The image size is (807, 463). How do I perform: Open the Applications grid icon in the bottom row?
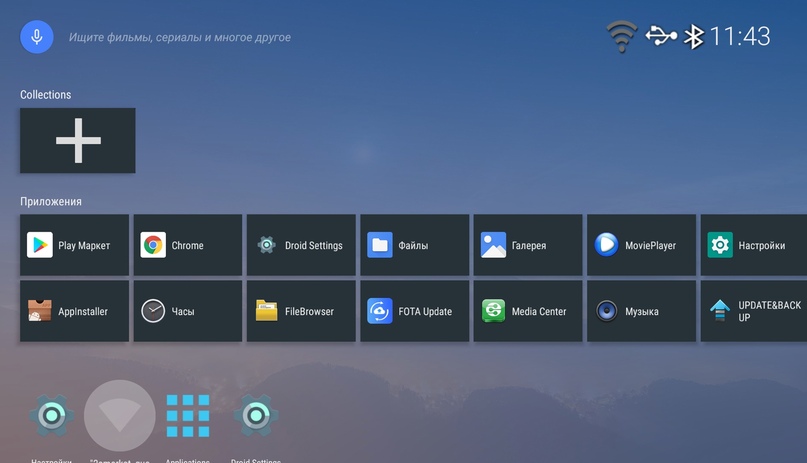pos(188,416)
